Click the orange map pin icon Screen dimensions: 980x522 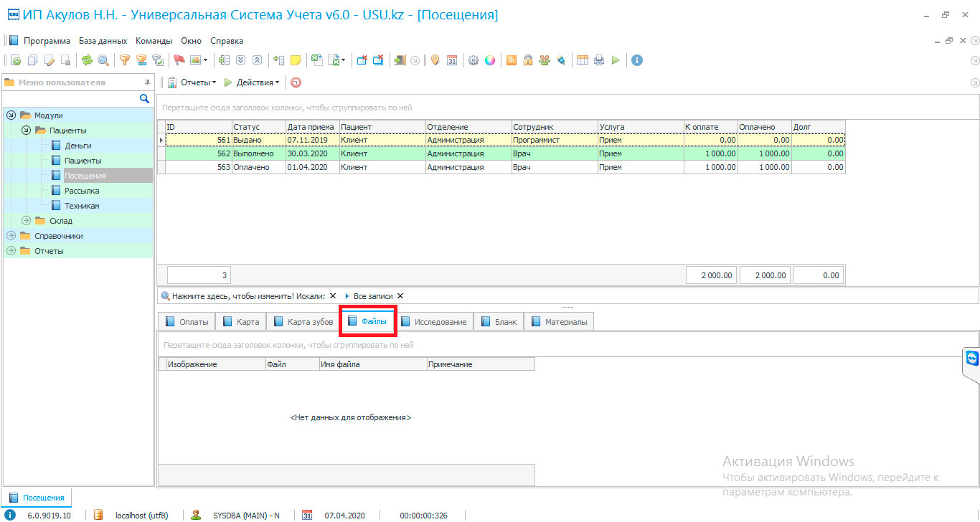[435, 60]
